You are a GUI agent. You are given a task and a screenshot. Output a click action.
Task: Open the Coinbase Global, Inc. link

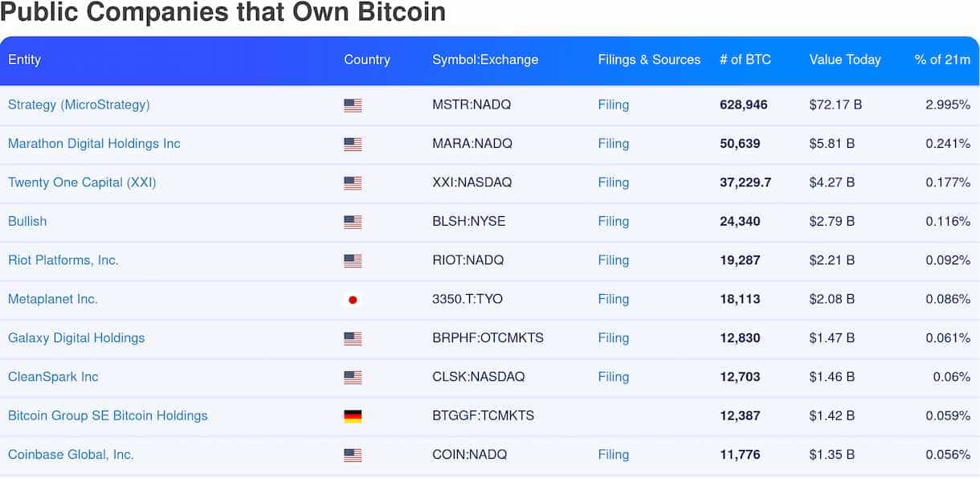[x=71, y=454]
